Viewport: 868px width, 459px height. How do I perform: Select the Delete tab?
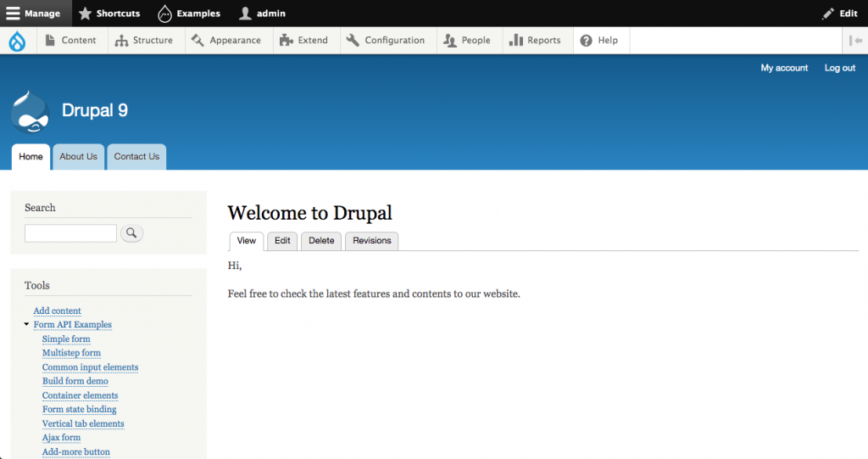click(321, 241)
